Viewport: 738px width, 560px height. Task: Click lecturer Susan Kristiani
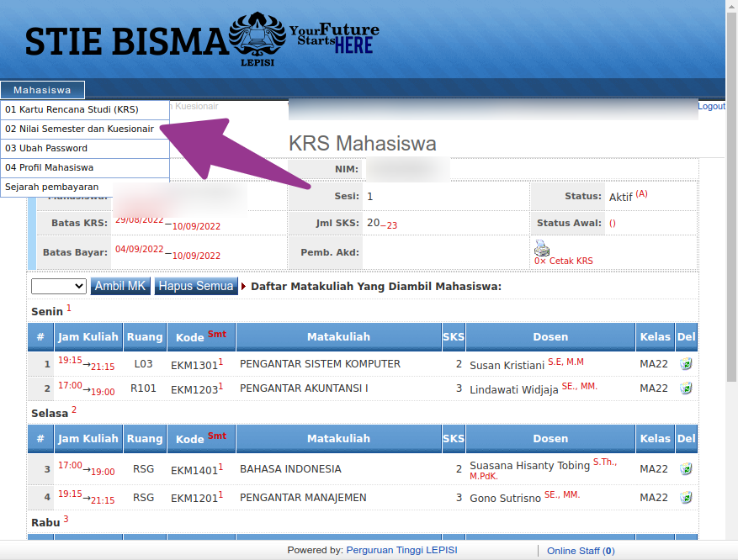click(x=507, y=365)
